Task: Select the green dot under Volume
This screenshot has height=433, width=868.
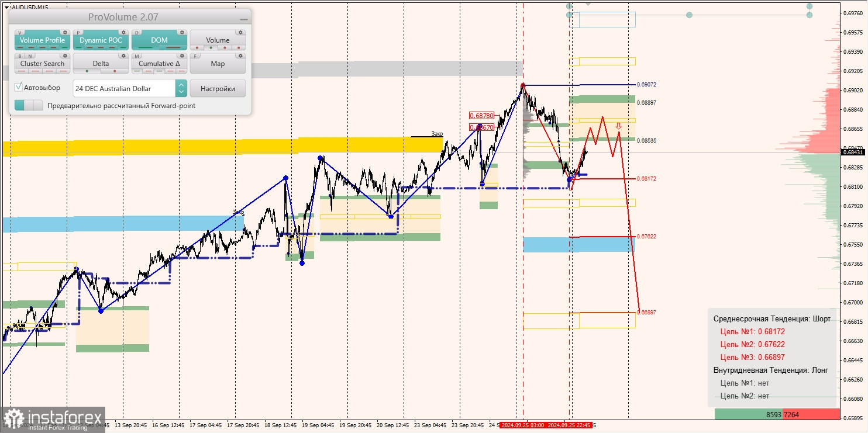Action: [211, 47]
